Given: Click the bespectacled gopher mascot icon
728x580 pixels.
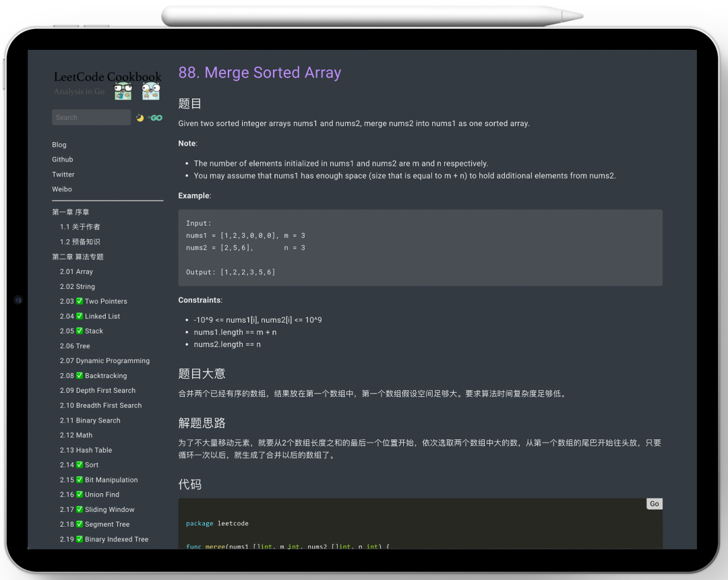Looking at the screenshot, I should pos(123,90).
